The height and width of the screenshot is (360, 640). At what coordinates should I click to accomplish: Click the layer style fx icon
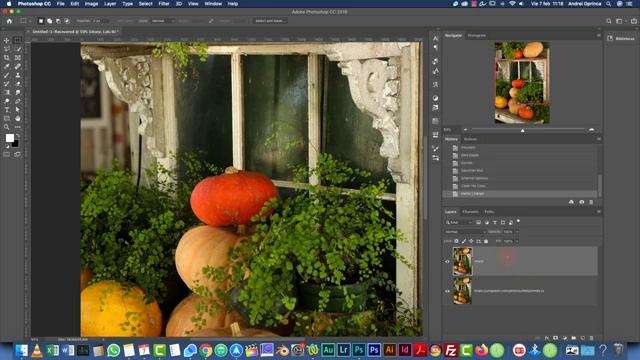(547, 338)
